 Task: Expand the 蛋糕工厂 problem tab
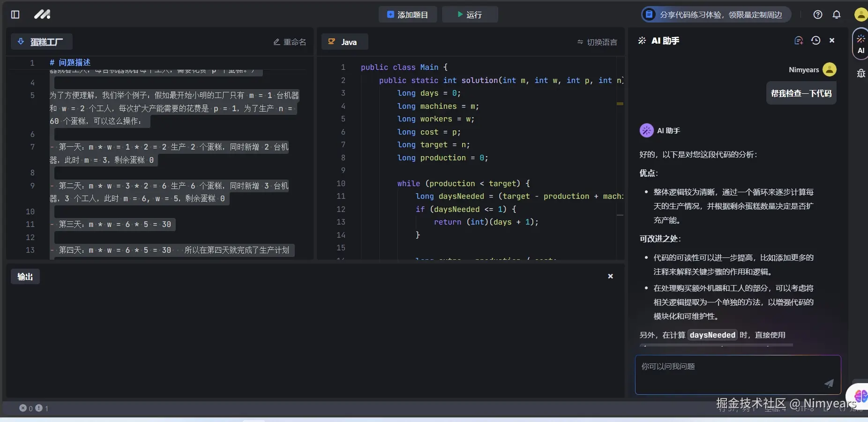[x=41, y=42]
